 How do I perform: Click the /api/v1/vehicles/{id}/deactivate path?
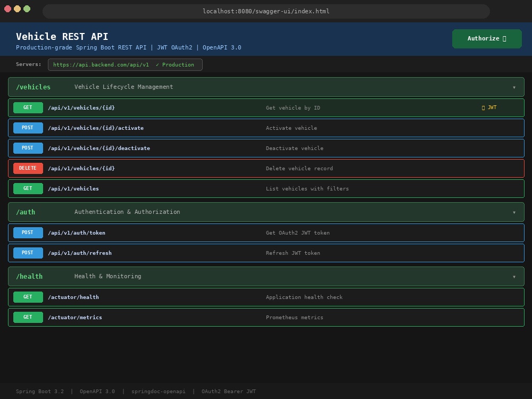(x=99, y=148)
